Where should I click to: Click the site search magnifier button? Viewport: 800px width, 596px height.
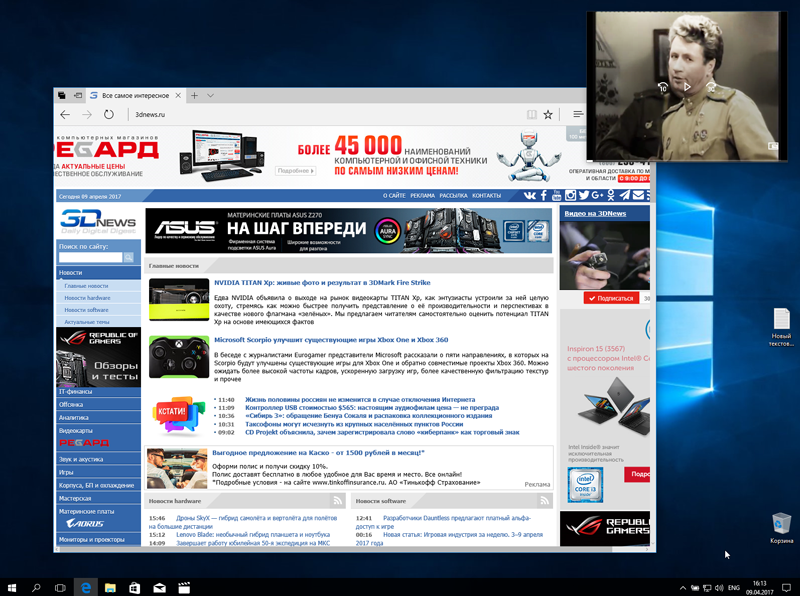tap(129, 258)
